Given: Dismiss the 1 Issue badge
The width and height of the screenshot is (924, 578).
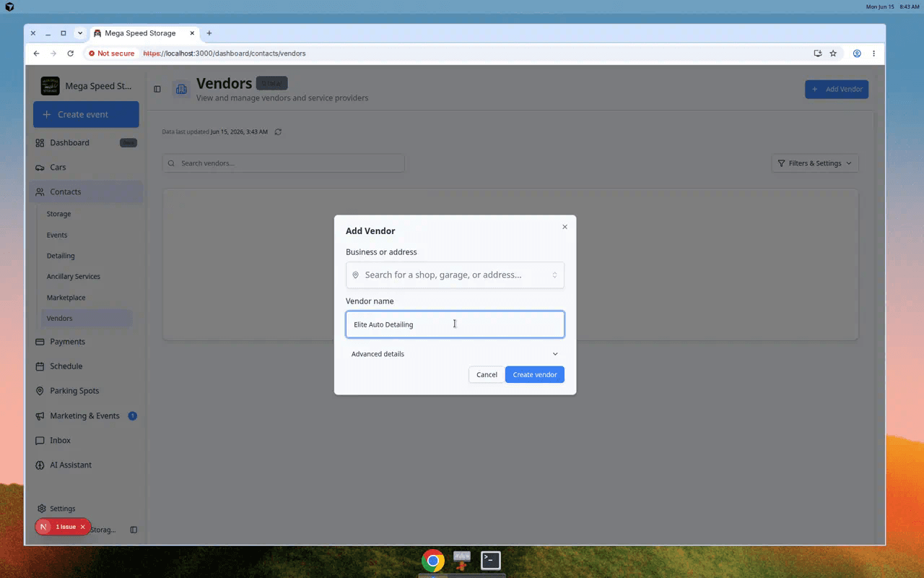Looking at the screenshot, I should [x=83, y=527].
